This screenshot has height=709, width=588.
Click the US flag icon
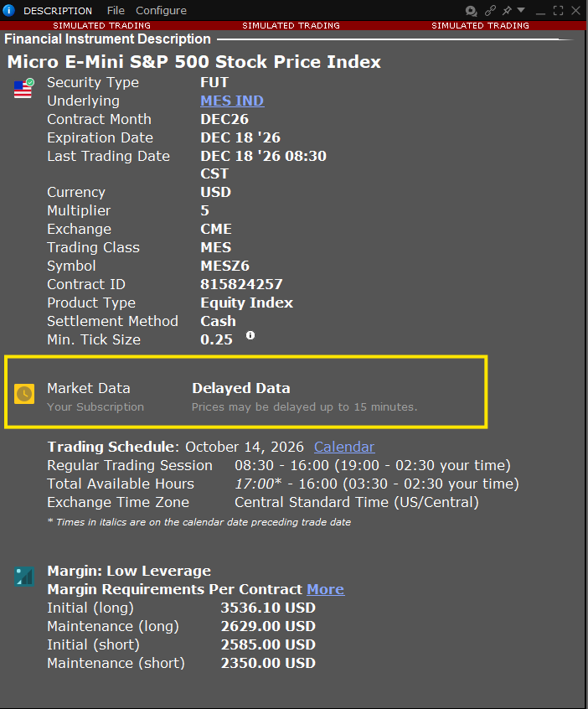coord(23,89)
